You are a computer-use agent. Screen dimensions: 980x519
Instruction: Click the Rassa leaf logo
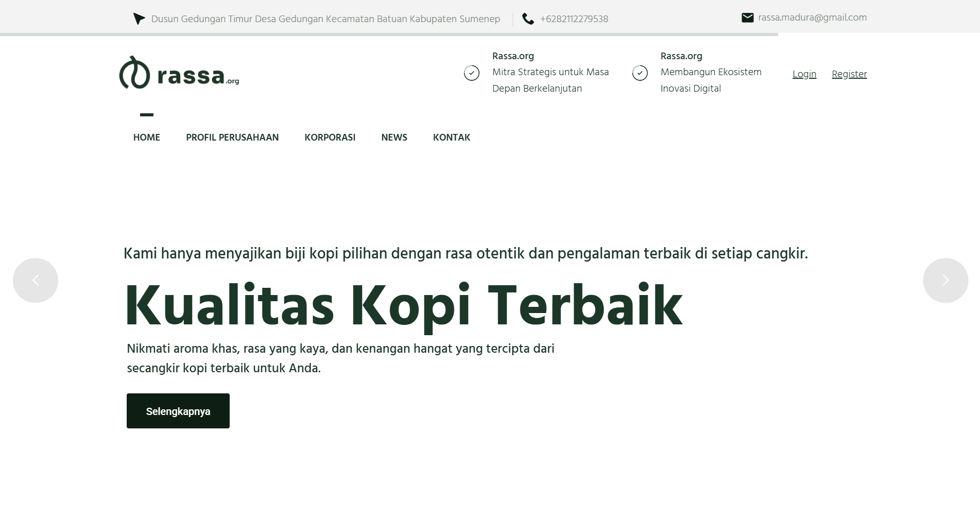pos(134,73)
